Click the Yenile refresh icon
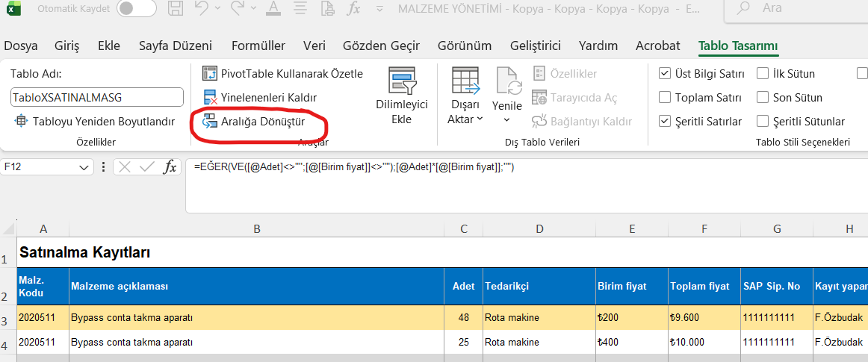868x362 pixels. point(509,81)
